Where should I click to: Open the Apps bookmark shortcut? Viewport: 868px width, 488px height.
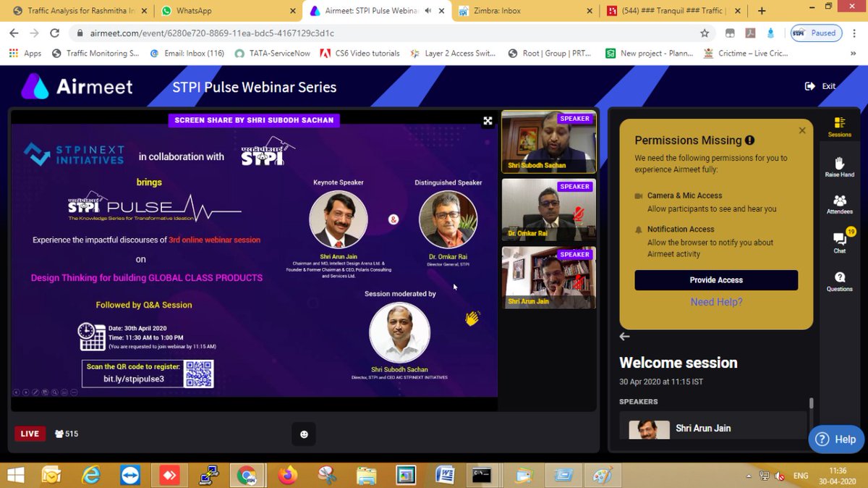tap(25, 53)
